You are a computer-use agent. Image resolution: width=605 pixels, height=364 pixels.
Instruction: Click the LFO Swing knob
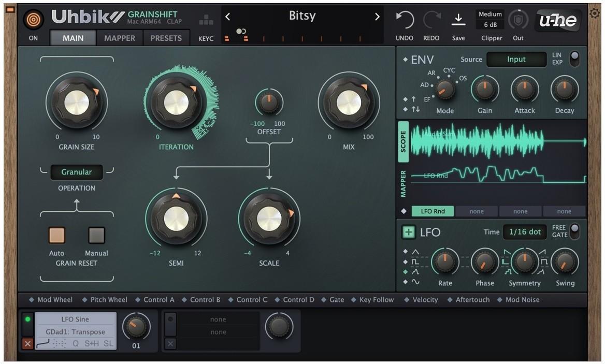[565, 262]
